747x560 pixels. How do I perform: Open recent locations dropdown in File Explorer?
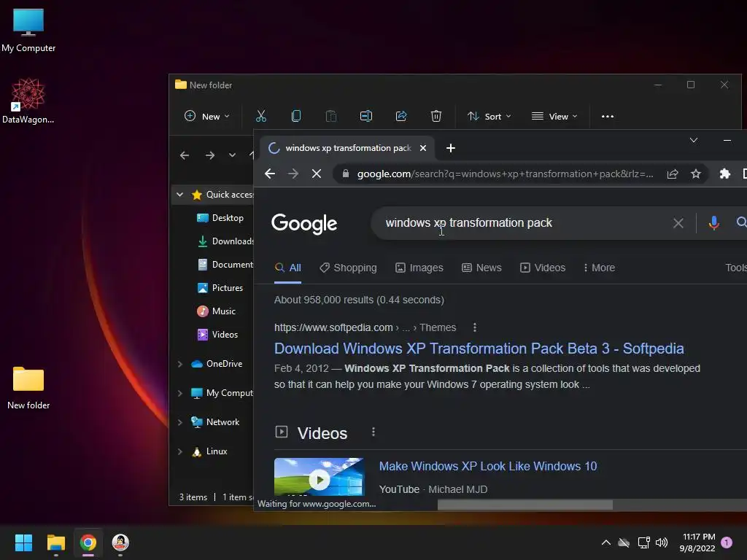232,155
